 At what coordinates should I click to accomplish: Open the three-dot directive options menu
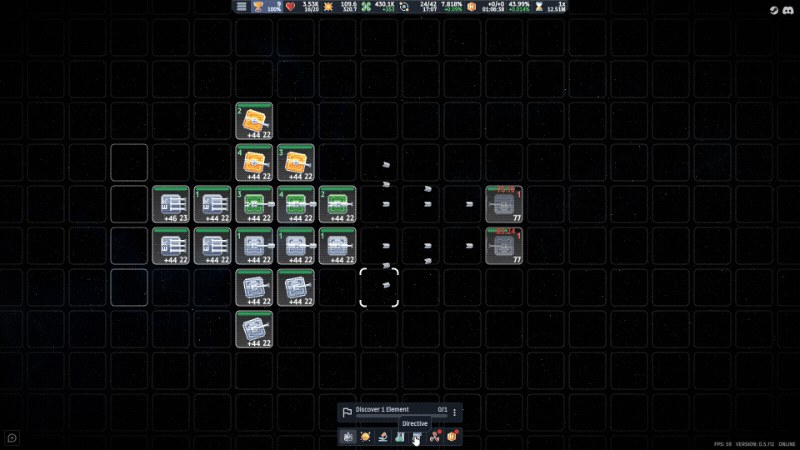click(x=455, y=412)
